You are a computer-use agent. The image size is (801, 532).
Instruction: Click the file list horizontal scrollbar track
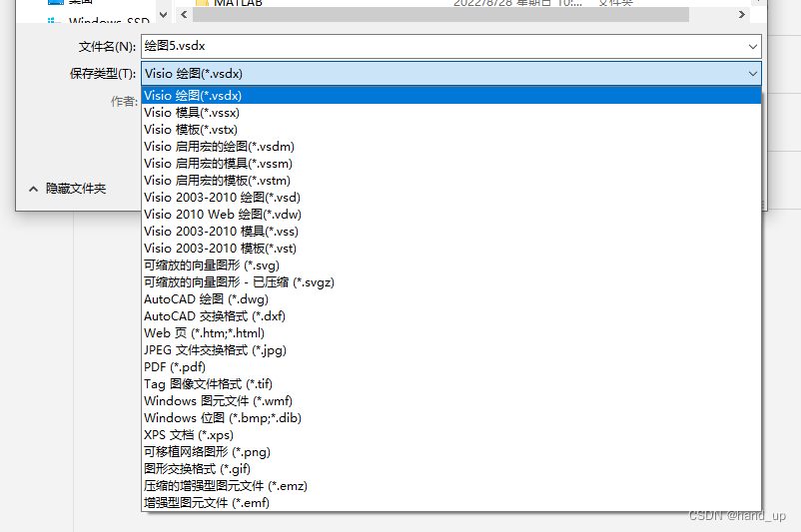[x=440, y=15]
